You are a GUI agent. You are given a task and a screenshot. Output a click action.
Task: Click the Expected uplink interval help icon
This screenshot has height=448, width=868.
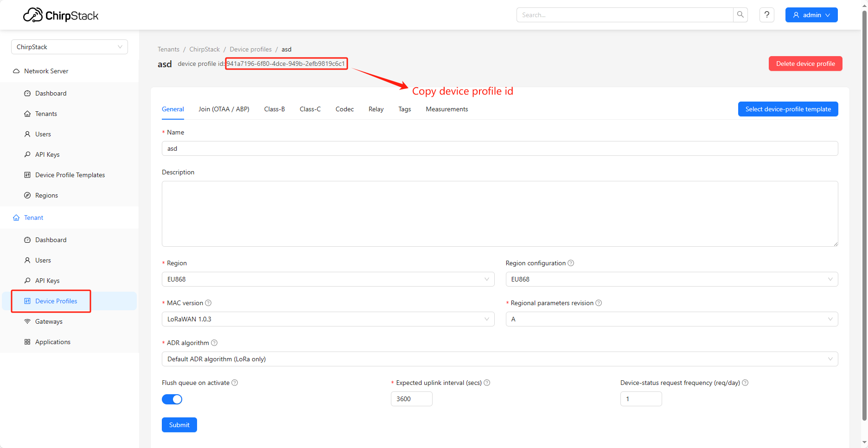487,383
